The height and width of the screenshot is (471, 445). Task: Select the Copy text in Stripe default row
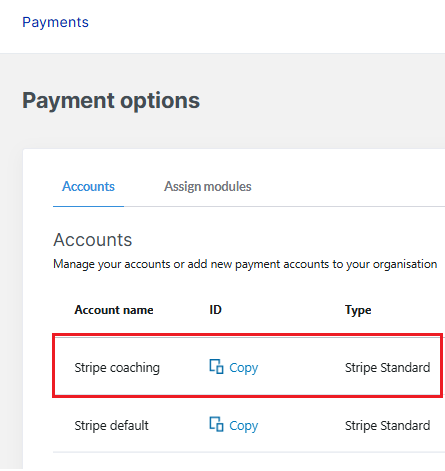pos(244,426)
